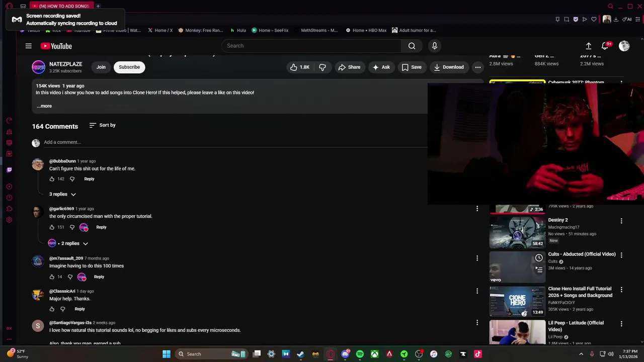
Task: Open options menu for @ClassicAri comment
Action: [x=477, y=291]
